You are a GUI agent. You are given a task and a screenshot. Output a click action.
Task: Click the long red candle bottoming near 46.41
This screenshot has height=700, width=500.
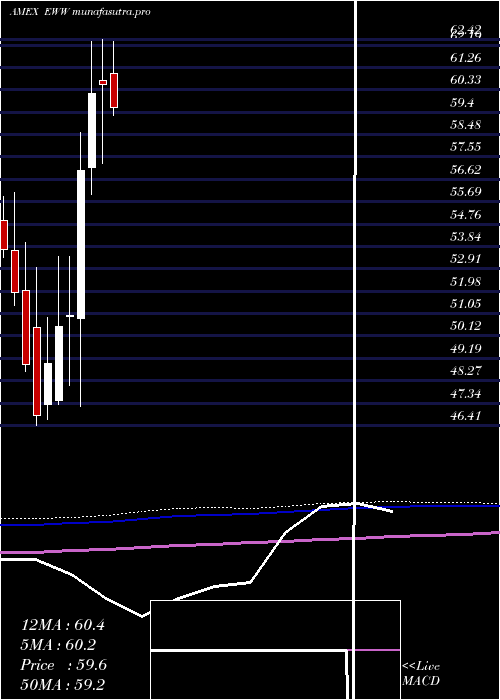[x=37, y=371]
